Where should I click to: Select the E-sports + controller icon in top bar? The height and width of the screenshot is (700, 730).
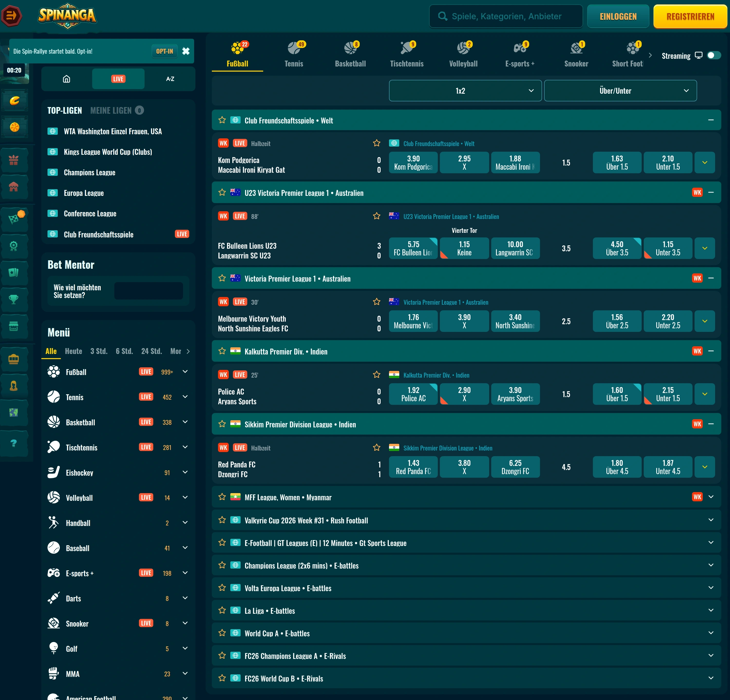[520, 48]
